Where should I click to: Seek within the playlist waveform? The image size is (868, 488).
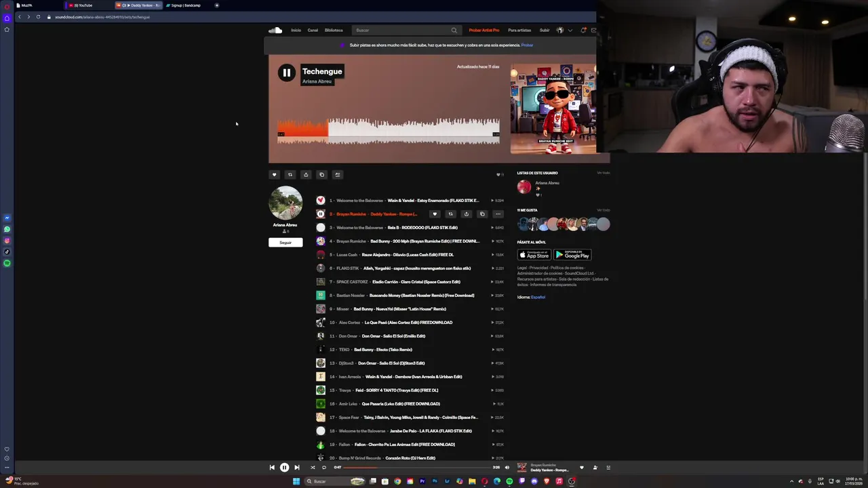tap(388, 131)
